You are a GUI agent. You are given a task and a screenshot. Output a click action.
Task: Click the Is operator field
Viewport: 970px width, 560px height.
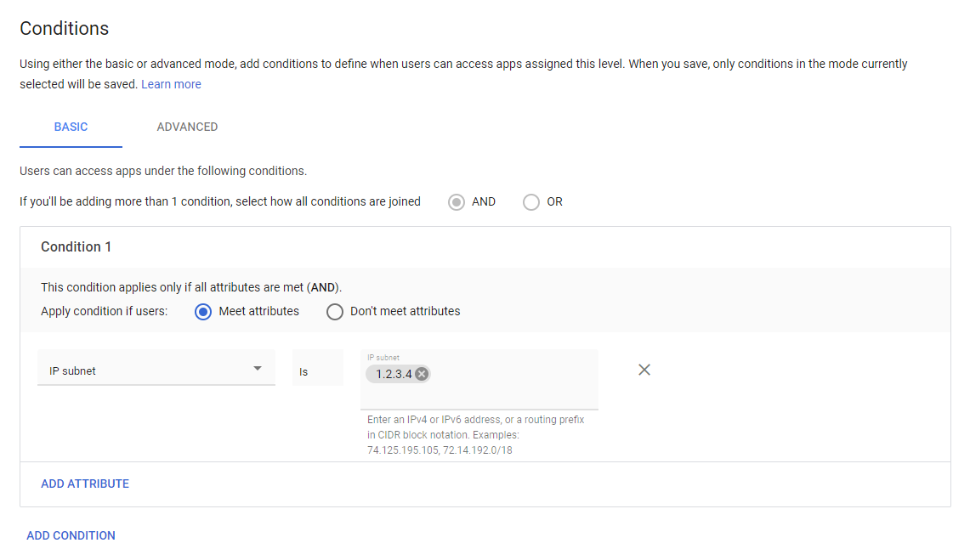pyautogui.click(x=317, y=371)
